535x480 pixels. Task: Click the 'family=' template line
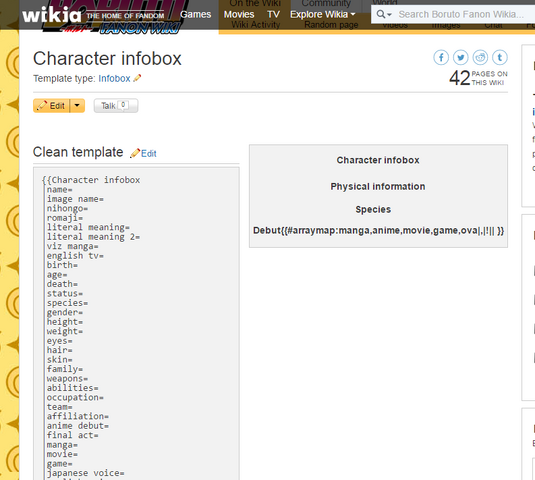click(65, 369)
